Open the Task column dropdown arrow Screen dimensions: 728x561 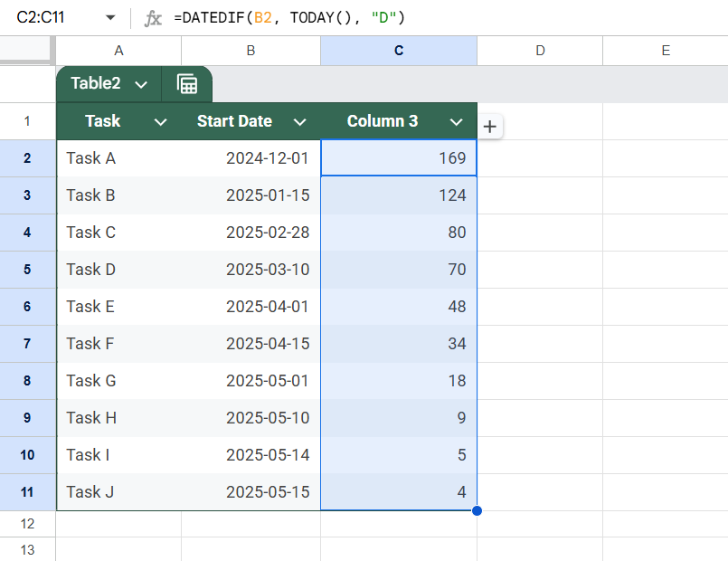(161, 122)
